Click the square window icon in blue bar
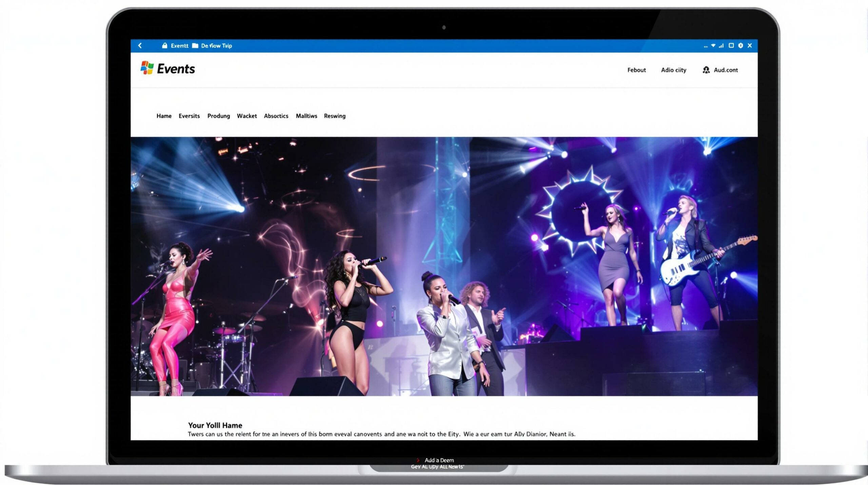 coord(731,45)
